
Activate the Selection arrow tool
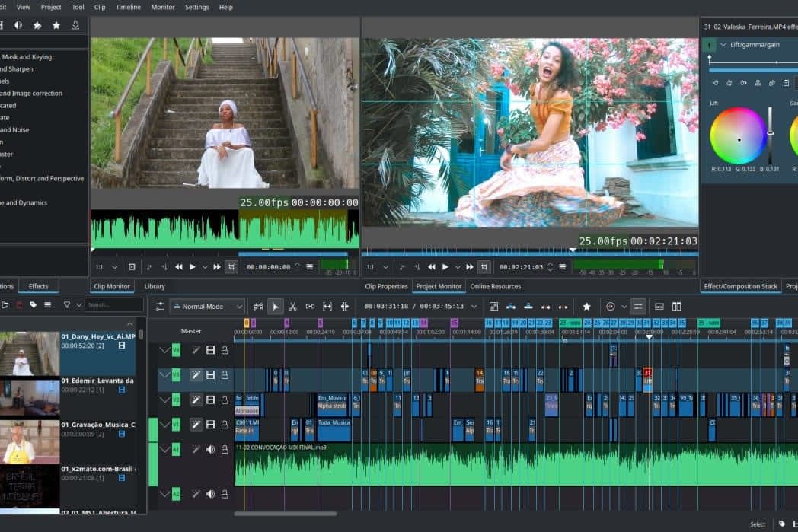point(276,307)
